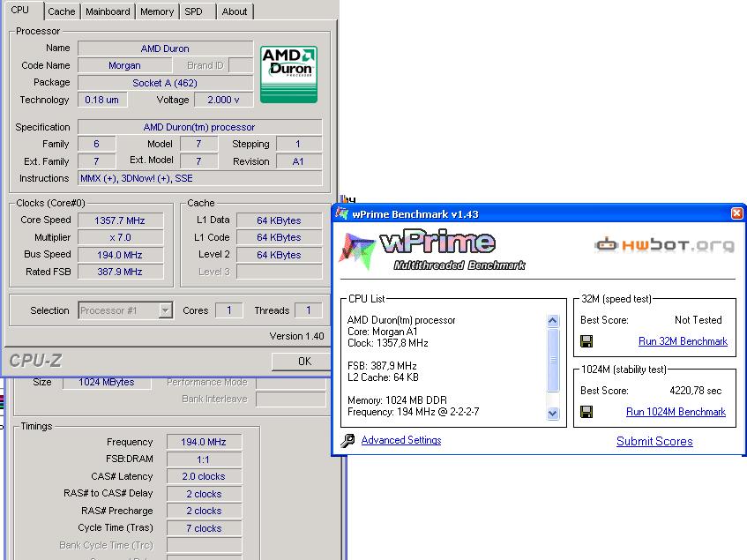
Task: Click the Technology value 0.18 um
Action: (102, 100)
